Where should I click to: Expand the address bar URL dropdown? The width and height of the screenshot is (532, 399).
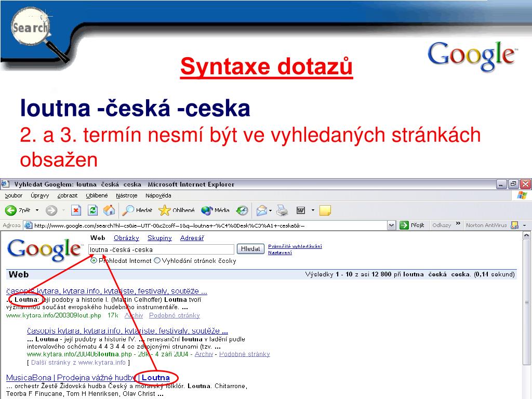(392, 225)
